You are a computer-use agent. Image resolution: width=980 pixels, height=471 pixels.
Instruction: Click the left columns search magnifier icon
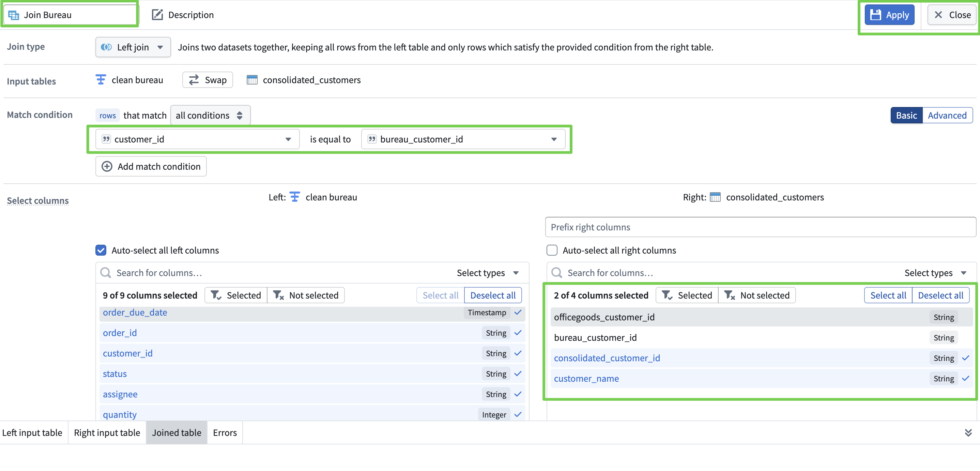(x=105, y=273)
